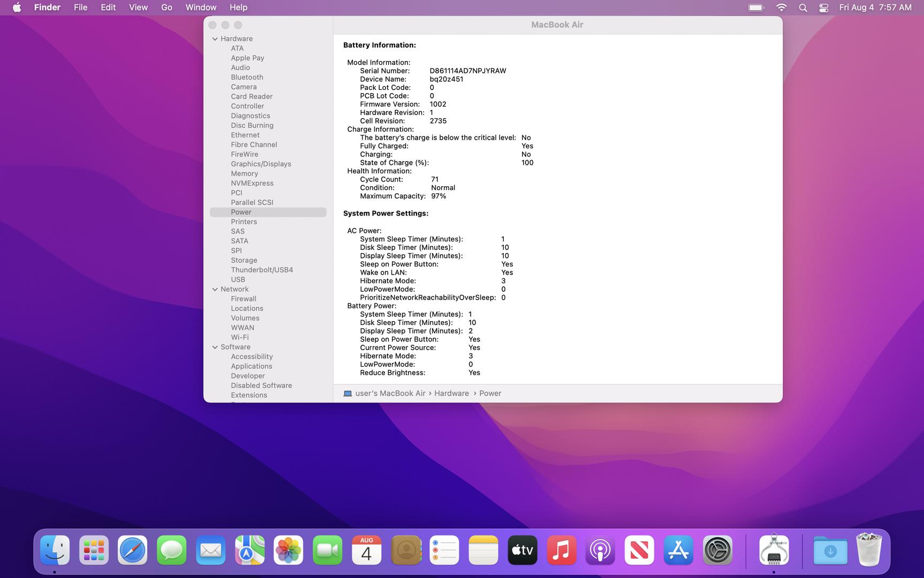The image size is (924, 578).
Task: Select Thunderbolt/USB4 in sidebar
Action: pos(262,270)
